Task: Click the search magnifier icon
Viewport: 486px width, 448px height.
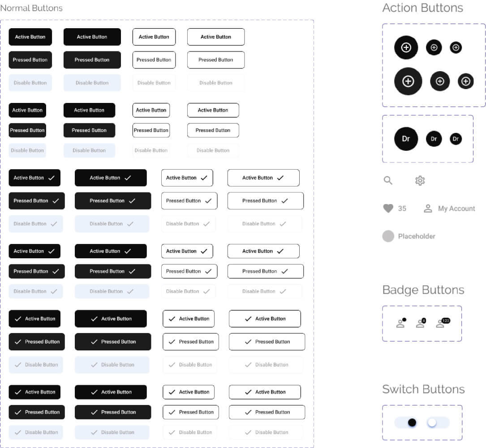Action: (x=388, y=180)
